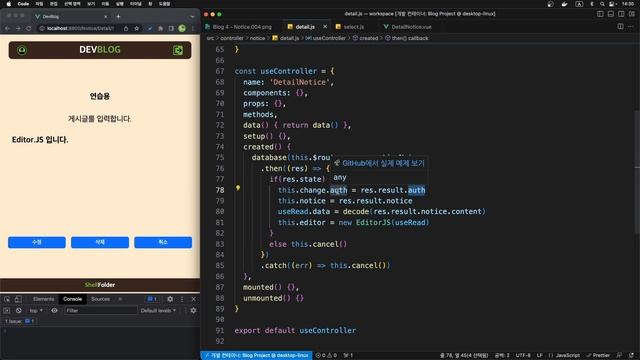Open DevTools more options menu
This screenshot has height=360, width=640.
click(182, 299)
